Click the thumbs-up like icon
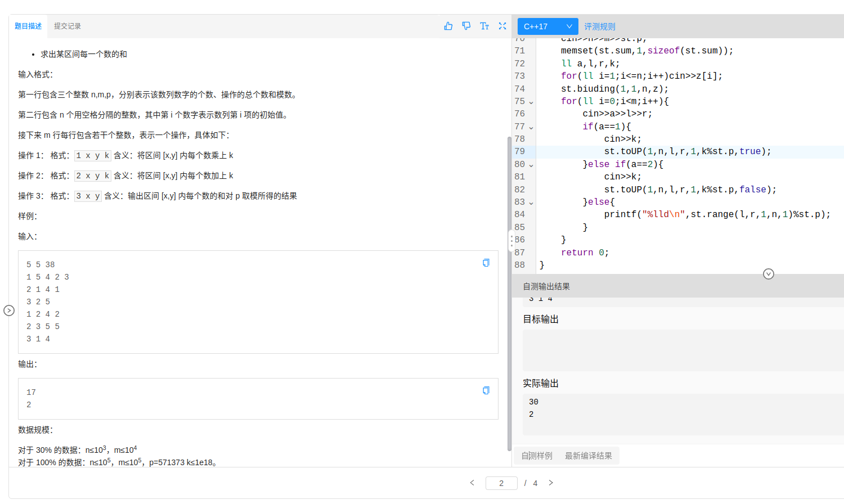 448,26
